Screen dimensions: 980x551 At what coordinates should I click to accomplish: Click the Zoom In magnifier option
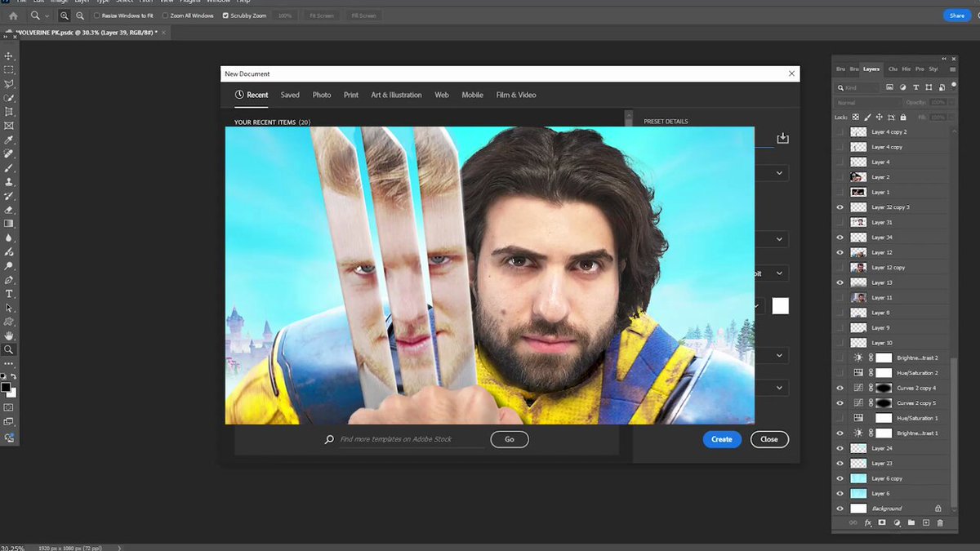(65, 16)
